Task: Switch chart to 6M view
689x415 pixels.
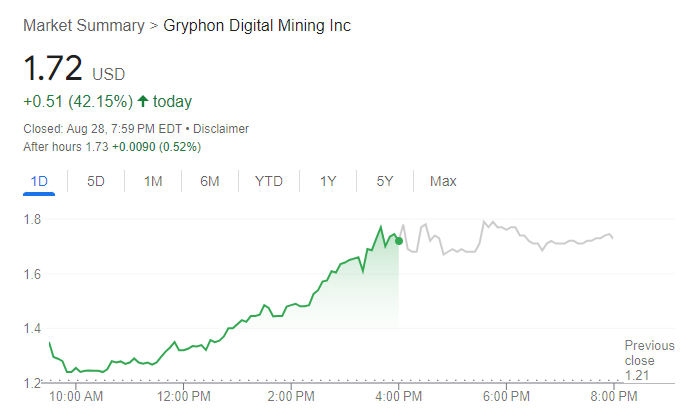Action: coord(210,181)
